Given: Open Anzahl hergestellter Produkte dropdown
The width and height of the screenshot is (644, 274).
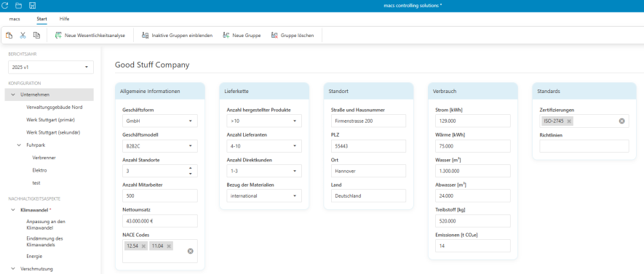Looking at the screenshot, I should [264, 121].
